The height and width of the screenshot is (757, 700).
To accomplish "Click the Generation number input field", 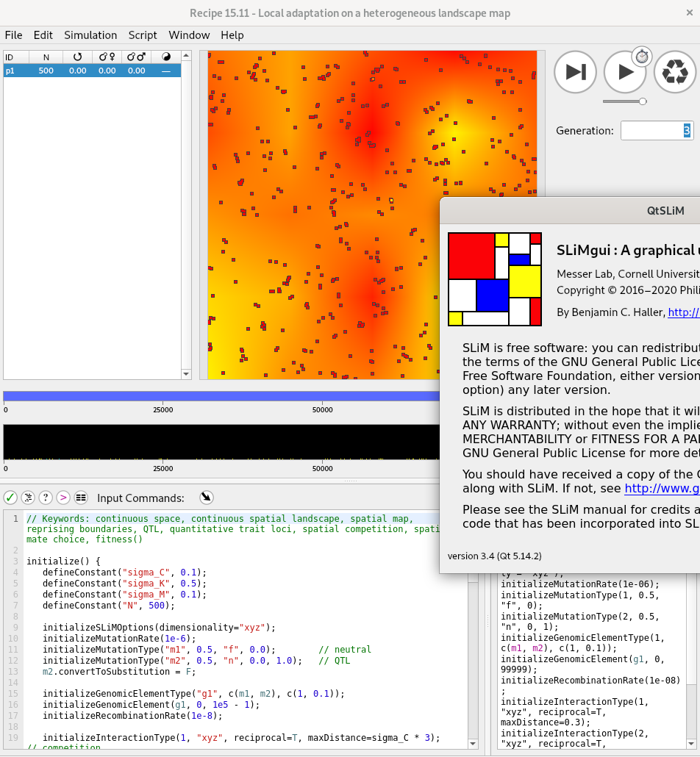I will point(656,131).
